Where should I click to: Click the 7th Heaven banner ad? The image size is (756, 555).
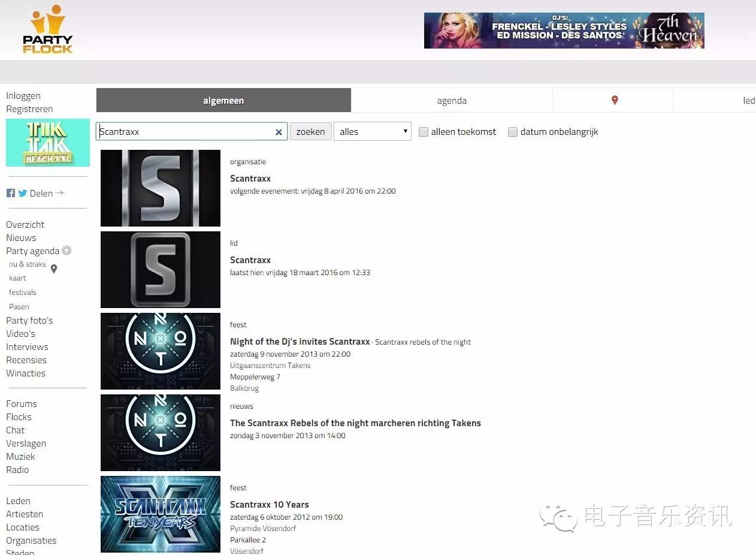tap(564, 31)
